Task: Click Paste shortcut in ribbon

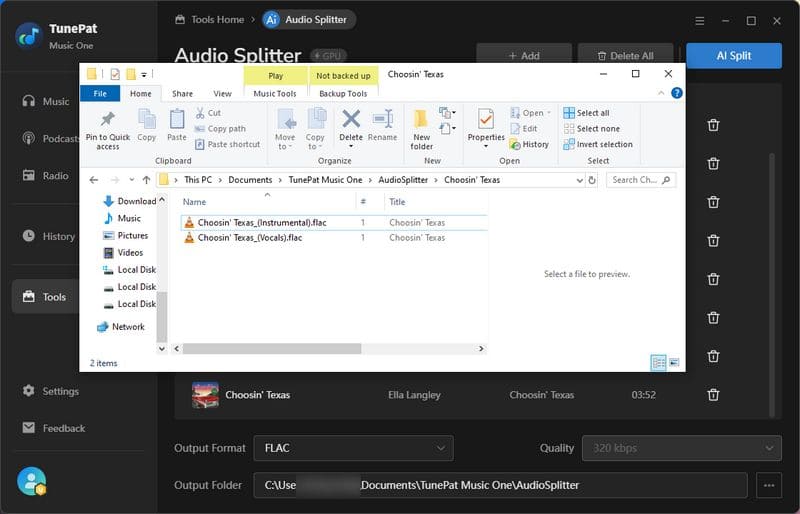Action: pos(228,144)
